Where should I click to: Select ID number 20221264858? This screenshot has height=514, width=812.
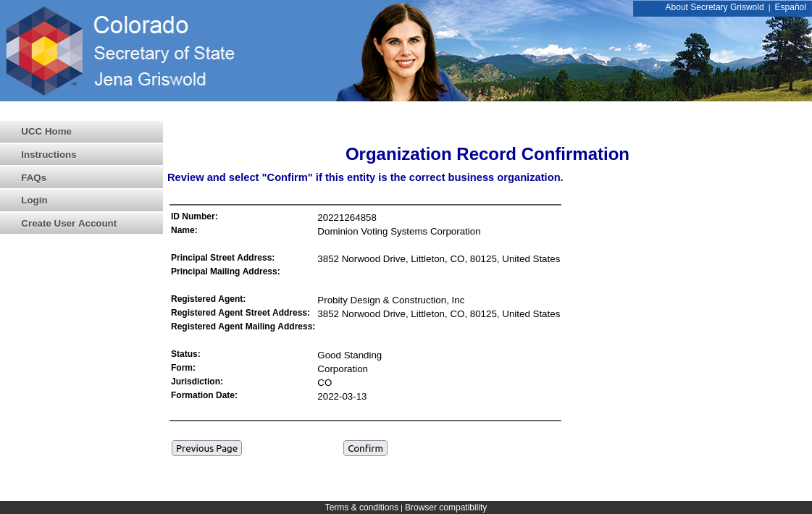347,218
